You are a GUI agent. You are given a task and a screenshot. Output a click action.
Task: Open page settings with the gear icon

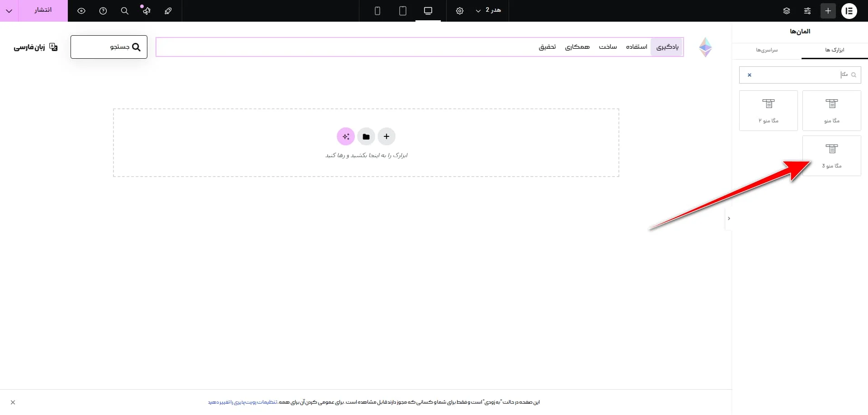(460, 11)
